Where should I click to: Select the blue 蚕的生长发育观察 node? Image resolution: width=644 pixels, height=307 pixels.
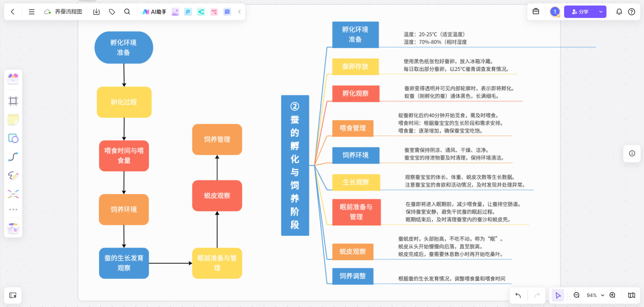pos(124,263)
